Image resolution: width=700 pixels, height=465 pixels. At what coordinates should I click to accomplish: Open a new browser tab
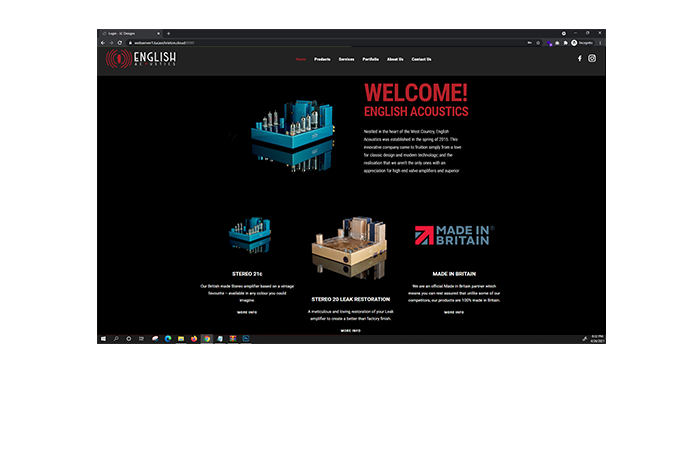point(168,33)
